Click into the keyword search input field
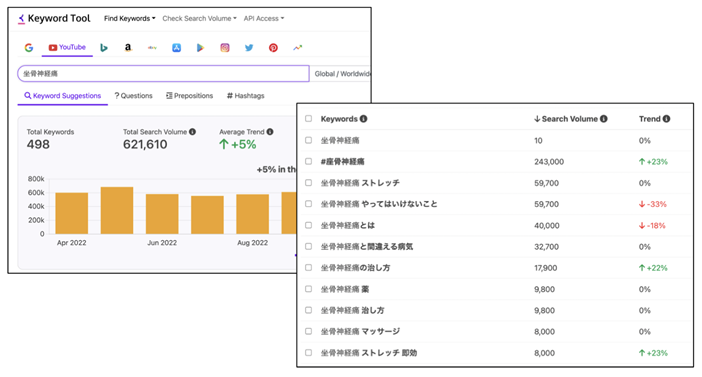 tap(163, 73)
